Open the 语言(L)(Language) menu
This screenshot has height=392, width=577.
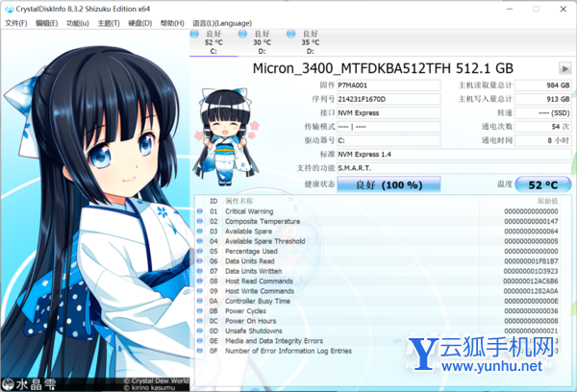coord(222,23)
